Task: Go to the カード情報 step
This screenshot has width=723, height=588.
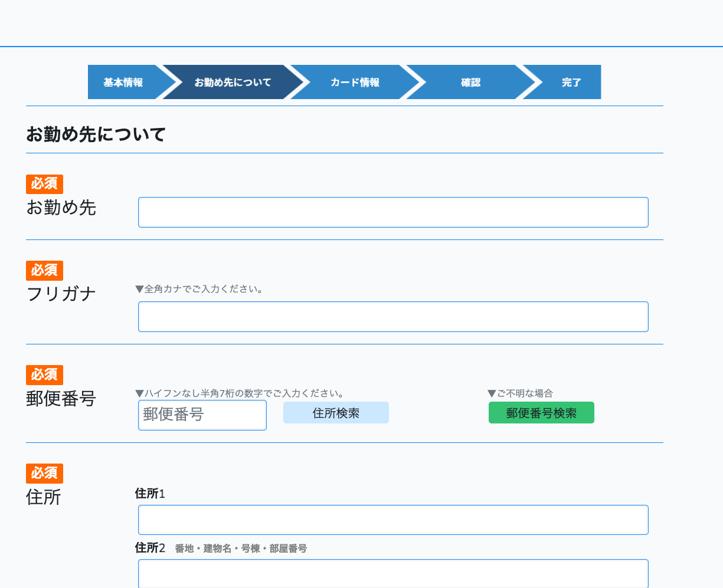Action: click(355, 83)
